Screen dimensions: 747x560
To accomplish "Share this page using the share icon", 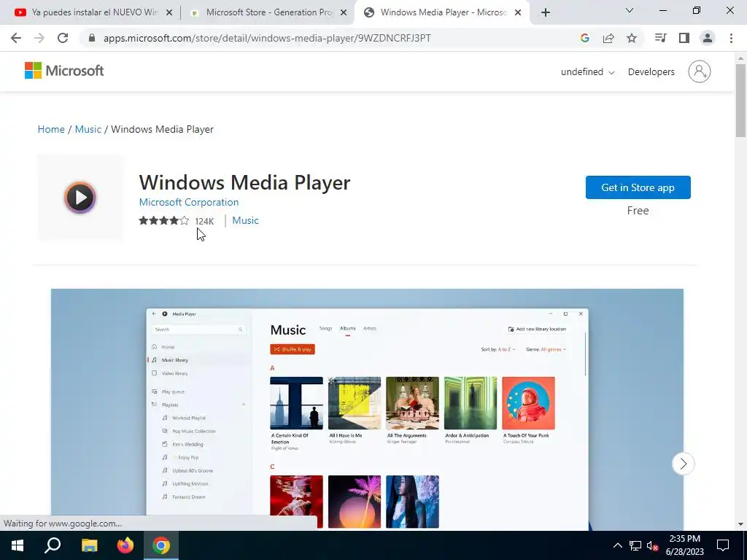I will point(608,38).
